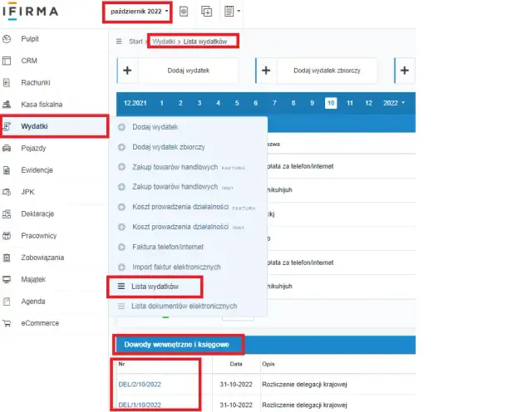
Task: Open Agenda section
Action: click(33, 302)
